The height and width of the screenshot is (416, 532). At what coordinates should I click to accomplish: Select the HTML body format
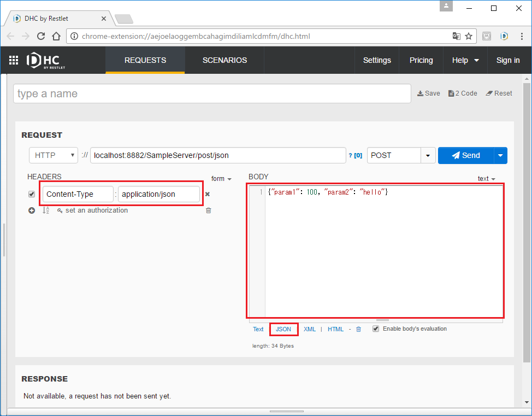coord(335,329)
